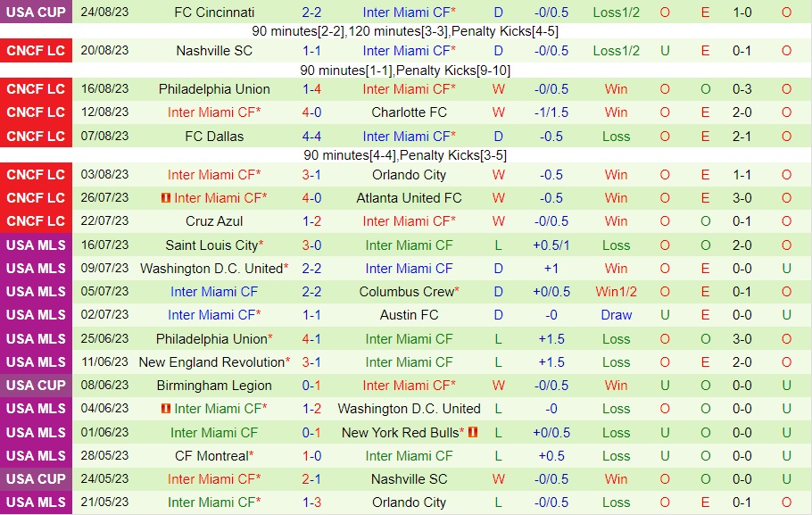Select Orlando City in the 03/08/23 row

coord(409,175)
